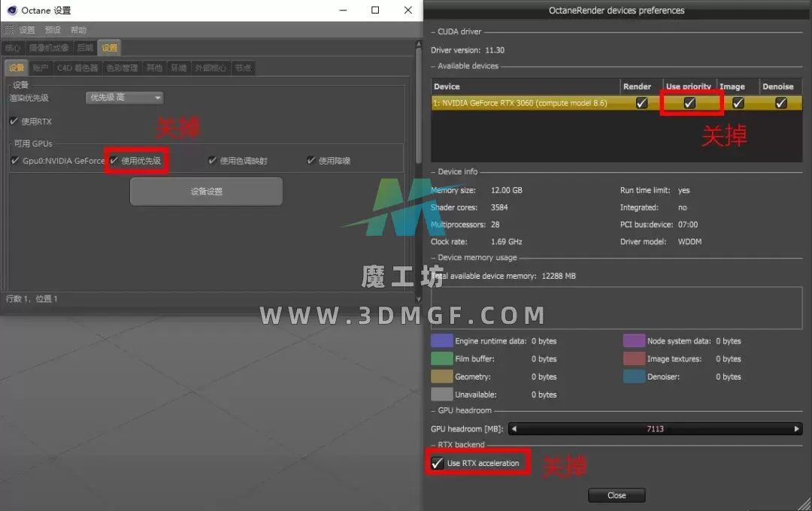The width and height of the screenshot is (812, 511).
Task: Open the 渲染优先级 dropdown
Action: point(125,98)
